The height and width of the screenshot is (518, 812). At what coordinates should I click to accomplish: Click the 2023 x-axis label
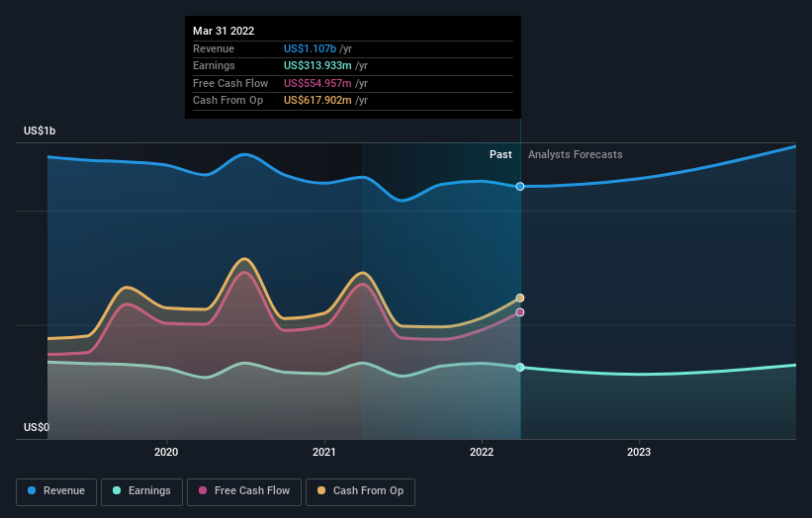pos(639,453)
